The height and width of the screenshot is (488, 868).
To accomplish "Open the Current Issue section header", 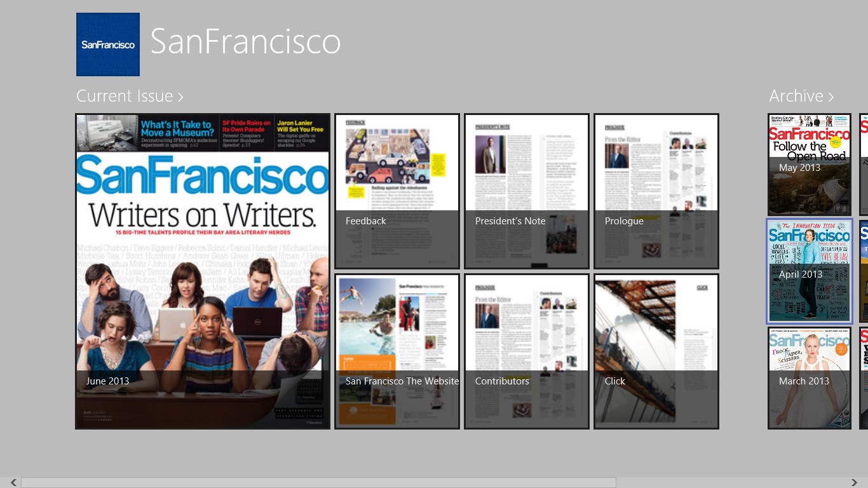I will [130, 96].
